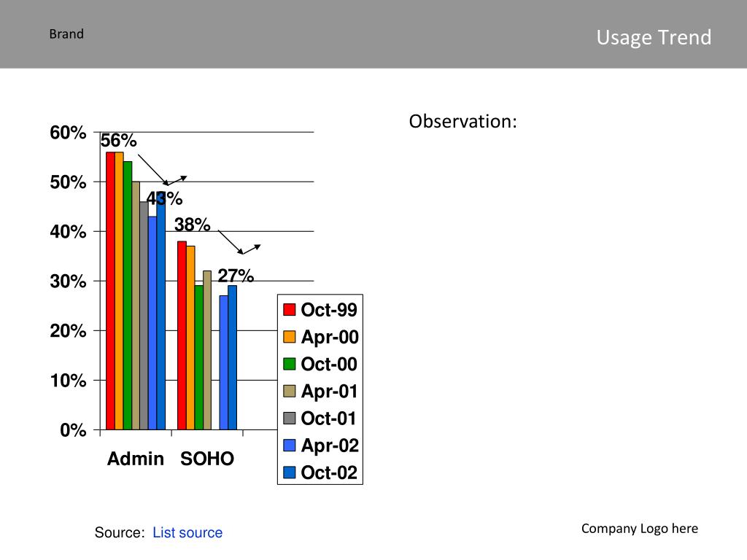Select the tan Apr-01 legend swatch
747x560 pixels.
coord(289,391)
